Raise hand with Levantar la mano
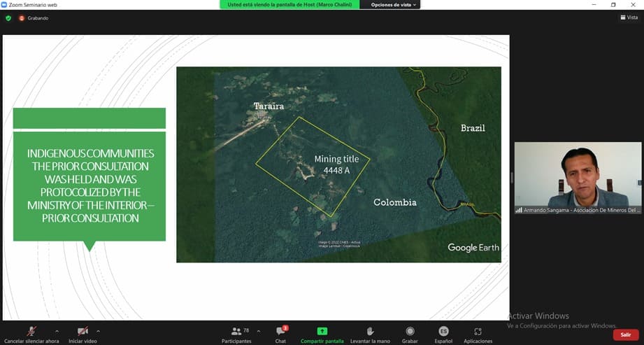 (370, 335)
